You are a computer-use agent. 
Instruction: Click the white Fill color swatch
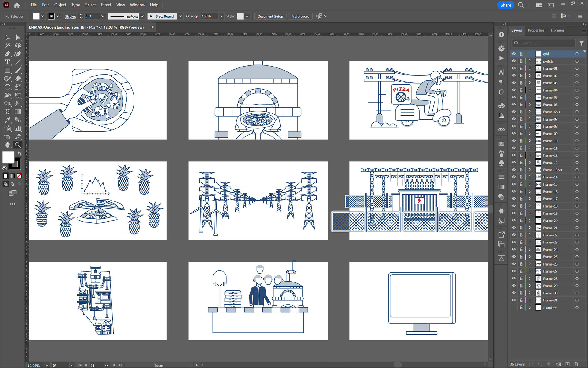8,157
